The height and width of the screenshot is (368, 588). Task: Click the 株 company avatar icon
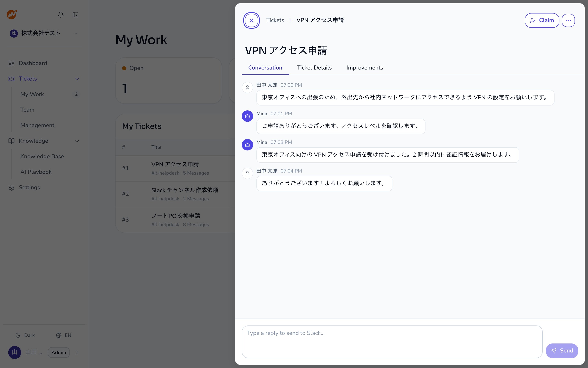pyautogui.click(x=14, y=33)
